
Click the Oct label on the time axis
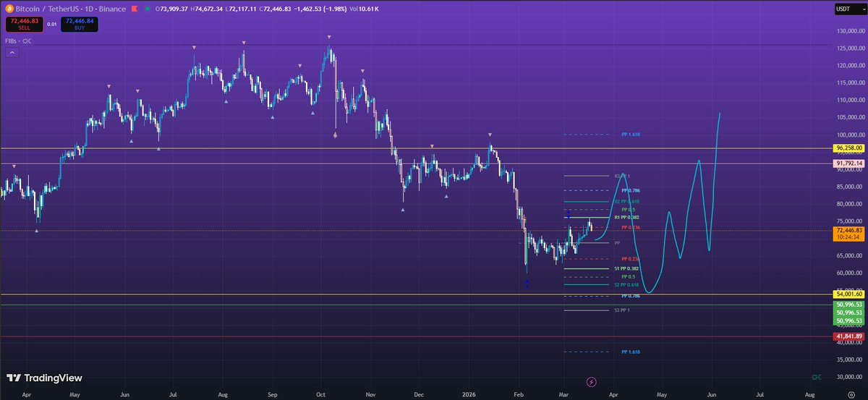coord(320,396)
